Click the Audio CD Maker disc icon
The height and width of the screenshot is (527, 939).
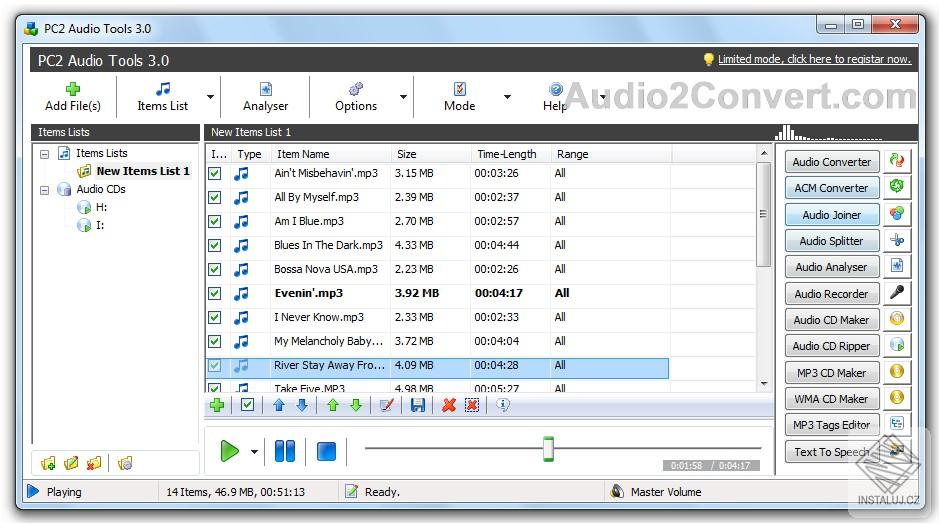coord(896,318)
